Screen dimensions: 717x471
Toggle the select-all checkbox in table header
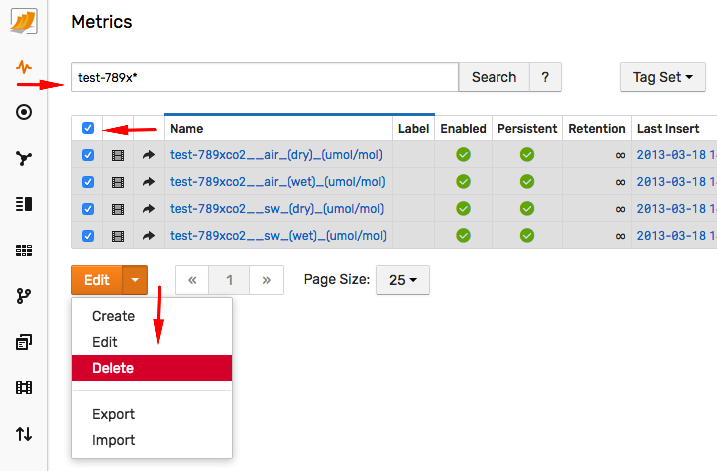pos(88,128)
